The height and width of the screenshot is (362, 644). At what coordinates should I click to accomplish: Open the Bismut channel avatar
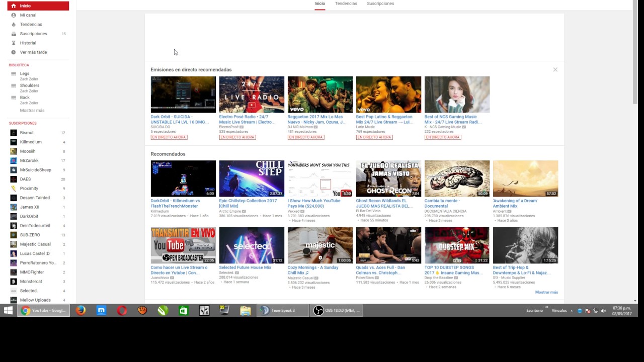[x=14, y=133]
